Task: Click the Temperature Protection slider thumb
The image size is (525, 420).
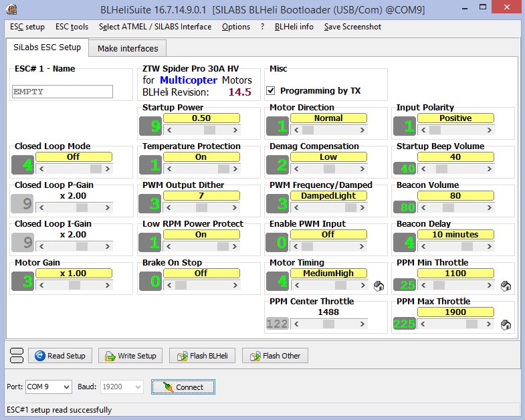Action: (223, 169)
